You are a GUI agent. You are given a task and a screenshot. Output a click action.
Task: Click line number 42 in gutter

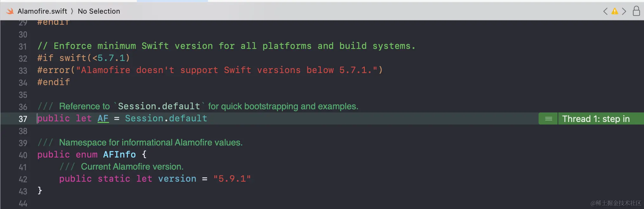tap(23, 179)
